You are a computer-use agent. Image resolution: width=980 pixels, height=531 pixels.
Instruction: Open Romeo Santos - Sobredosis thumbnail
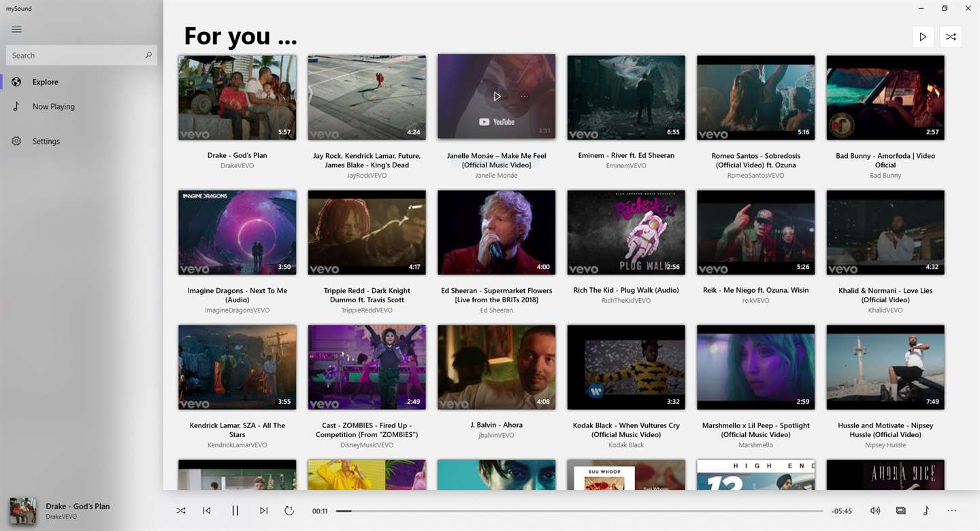tap(755, 97)
